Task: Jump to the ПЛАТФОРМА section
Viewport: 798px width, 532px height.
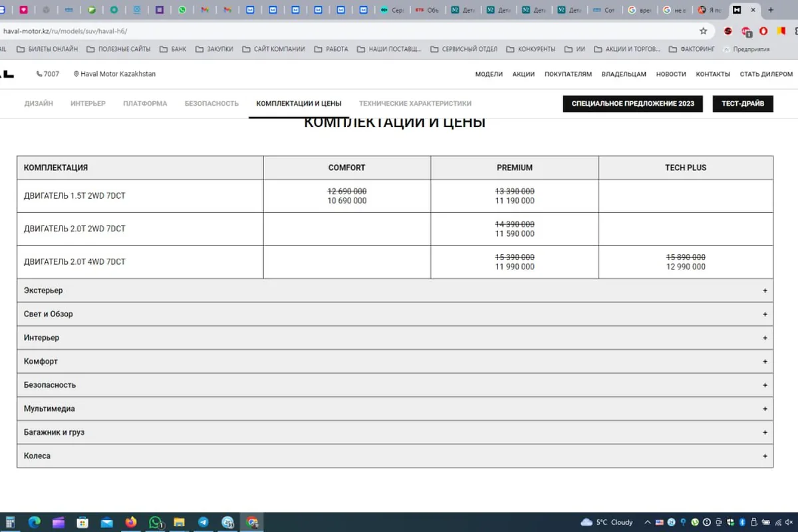Action: tap(145, 104)
